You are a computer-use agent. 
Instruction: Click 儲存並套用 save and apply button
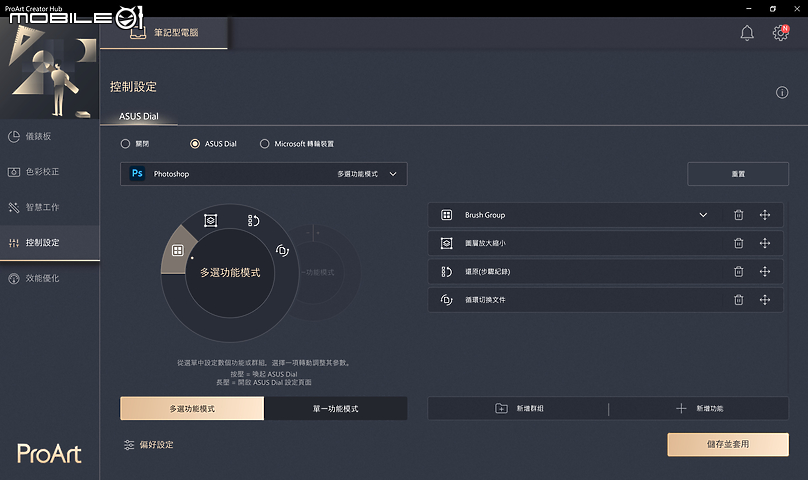point(728,444)
